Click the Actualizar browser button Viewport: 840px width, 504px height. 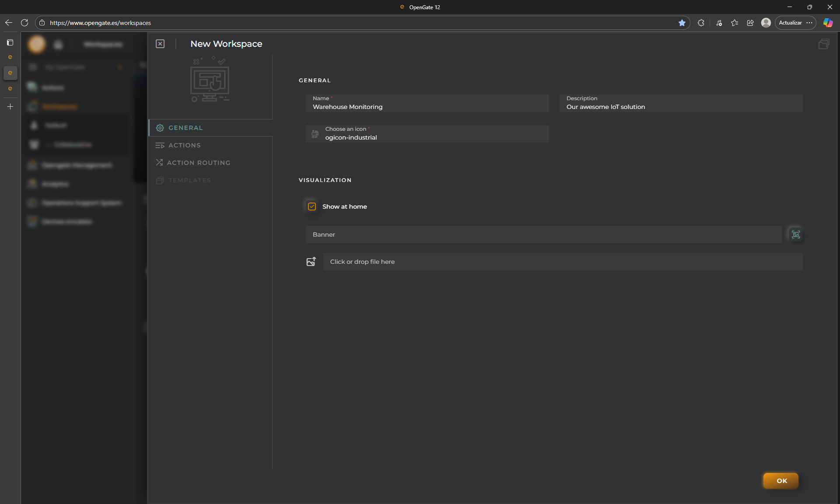pos(790,23)
